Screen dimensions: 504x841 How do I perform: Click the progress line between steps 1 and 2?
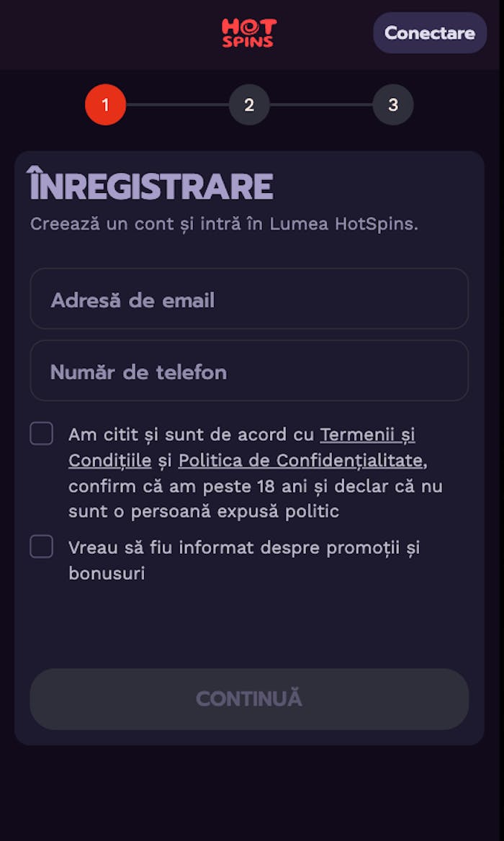[x=178, y=104]
